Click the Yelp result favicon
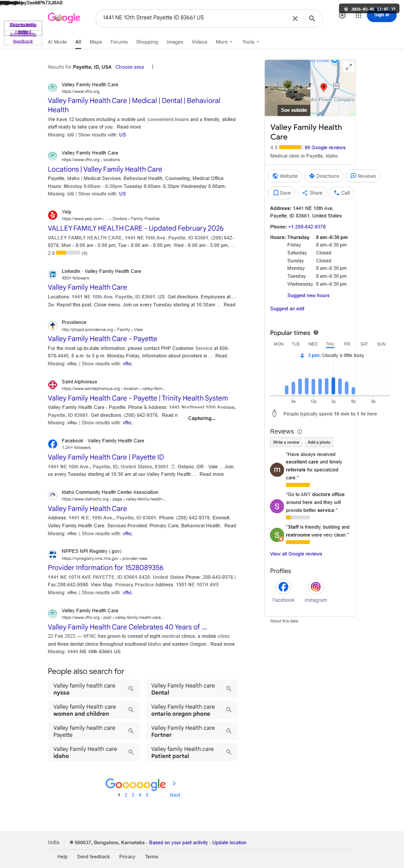The image size is (408, 868). click(52, 215)
